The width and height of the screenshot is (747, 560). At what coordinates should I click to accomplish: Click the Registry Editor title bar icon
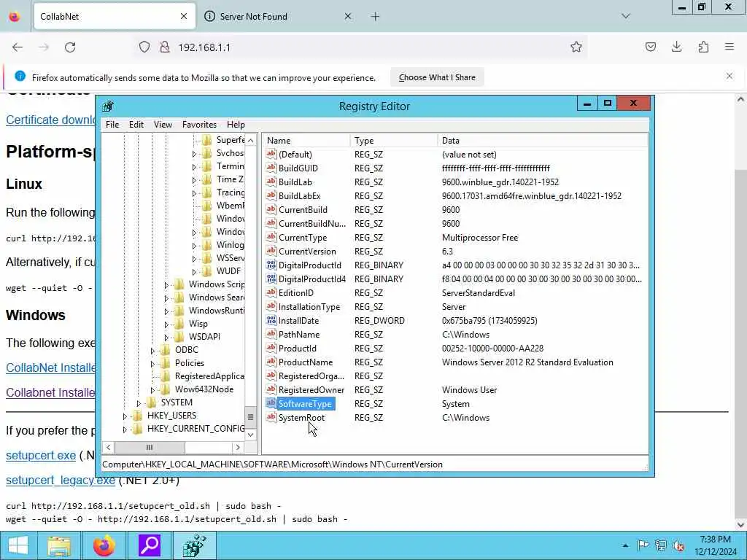click(x=108, y=106)
